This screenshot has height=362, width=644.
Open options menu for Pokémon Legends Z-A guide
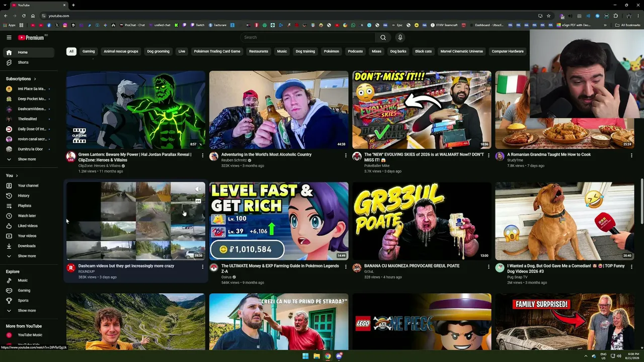coord(346,267)
